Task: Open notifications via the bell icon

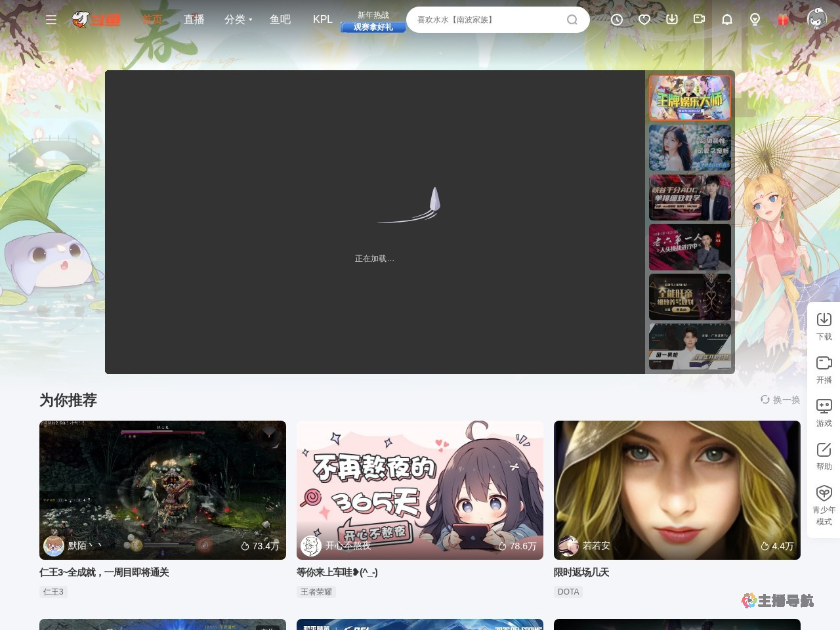Action: (726, 20)
